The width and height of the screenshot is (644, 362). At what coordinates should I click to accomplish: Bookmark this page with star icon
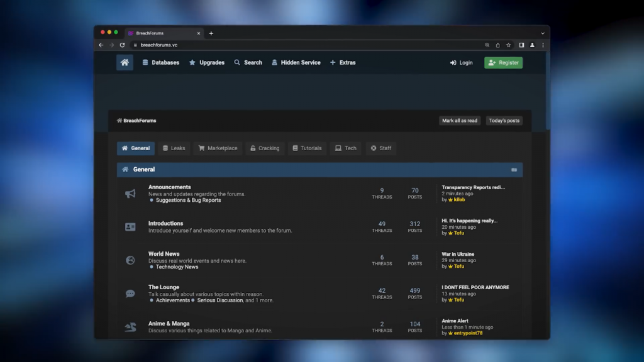508,45
